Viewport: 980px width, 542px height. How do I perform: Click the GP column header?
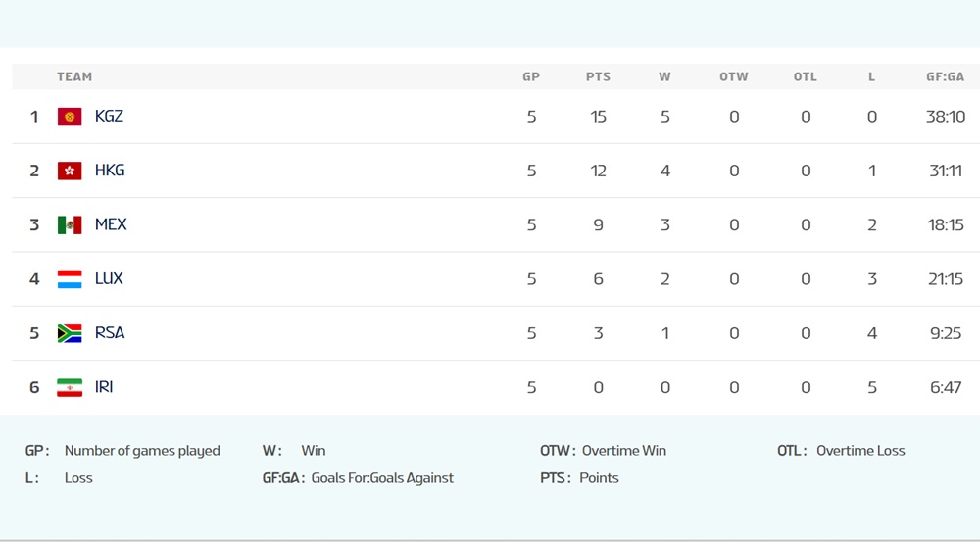[531, 76]
